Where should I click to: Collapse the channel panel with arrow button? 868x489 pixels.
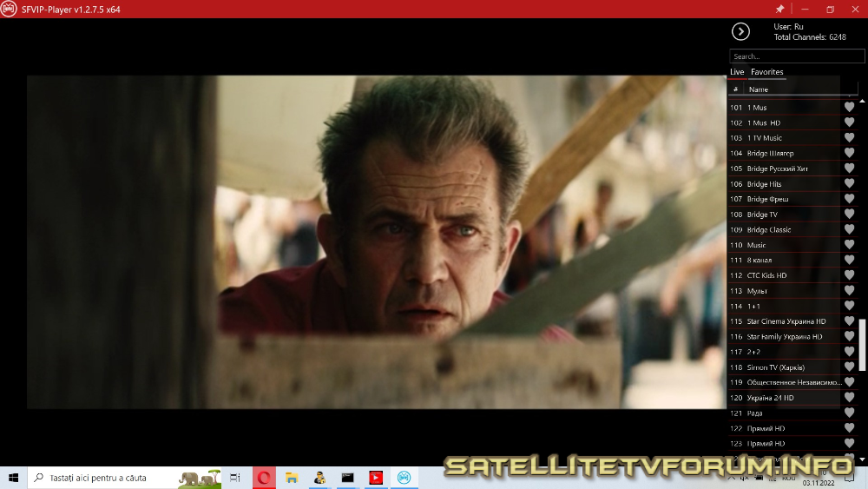pyautogui.click(x=740, y=31)
